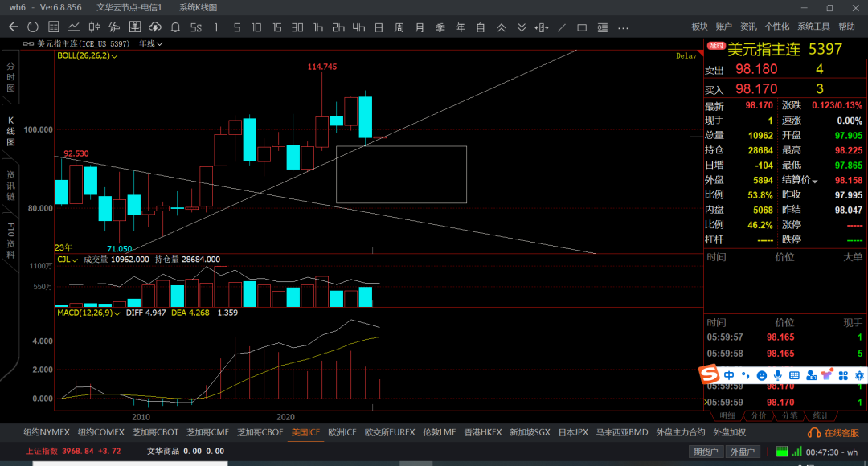Toggle Sogou 中 Chinese input mode

pyautogui.click(x=729, y=376)
